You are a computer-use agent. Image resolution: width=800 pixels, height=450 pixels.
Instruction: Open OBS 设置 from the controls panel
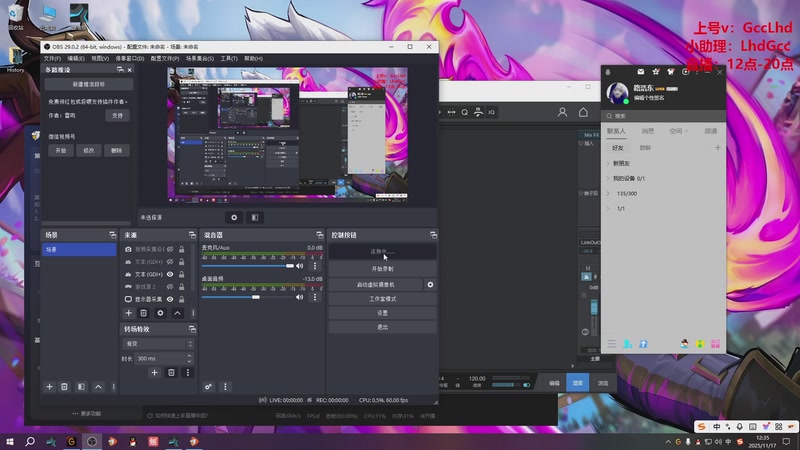382,313
